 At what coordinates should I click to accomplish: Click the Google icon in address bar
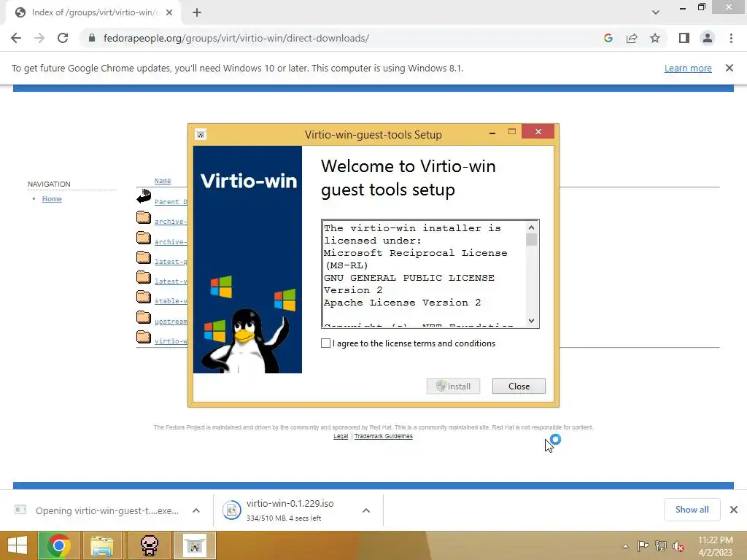point(608,38)
